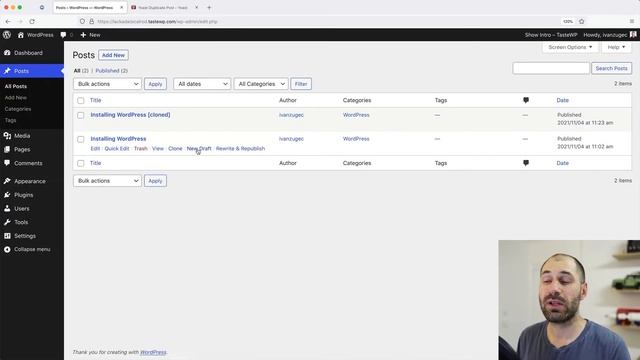Reload the page with browser refresh icon
Image resolution: width=640 pixels, height=360 pixels.
tap(32, 21)
